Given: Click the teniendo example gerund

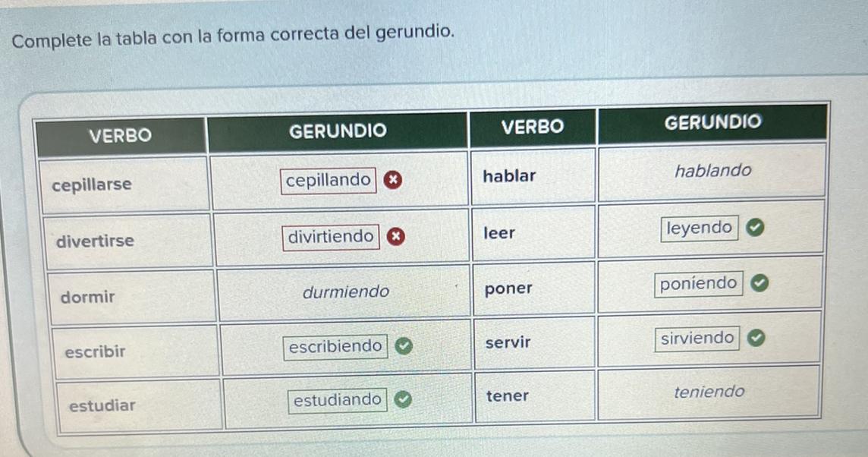Looking at the screenshot, I should tap(709, 392).
